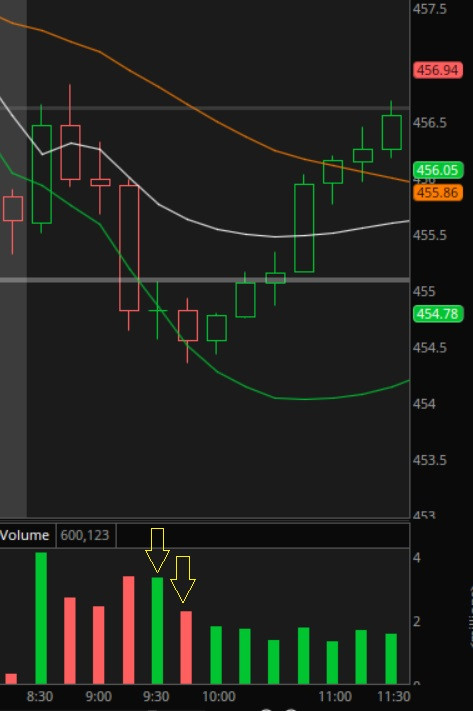Select the green moving average line
The width and height of the screenshot is (473, 711).
(218, 372)
